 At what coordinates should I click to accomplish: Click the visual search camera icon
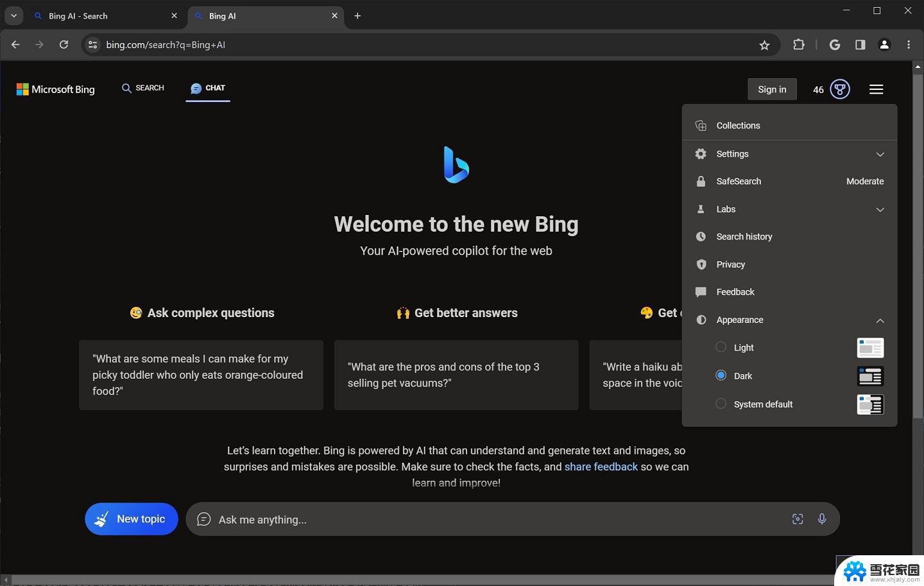(x=798, y=519)
